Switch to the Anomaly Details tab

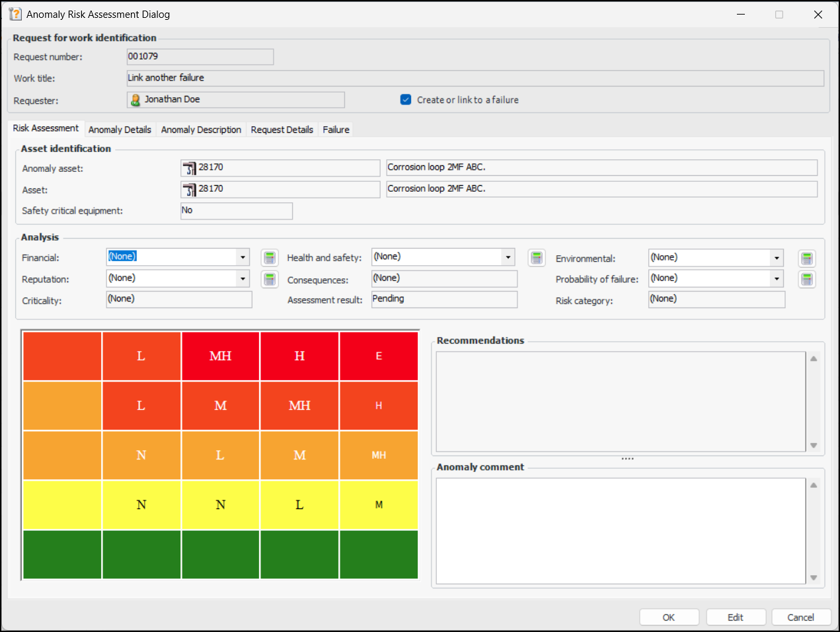tap(120, 130)
